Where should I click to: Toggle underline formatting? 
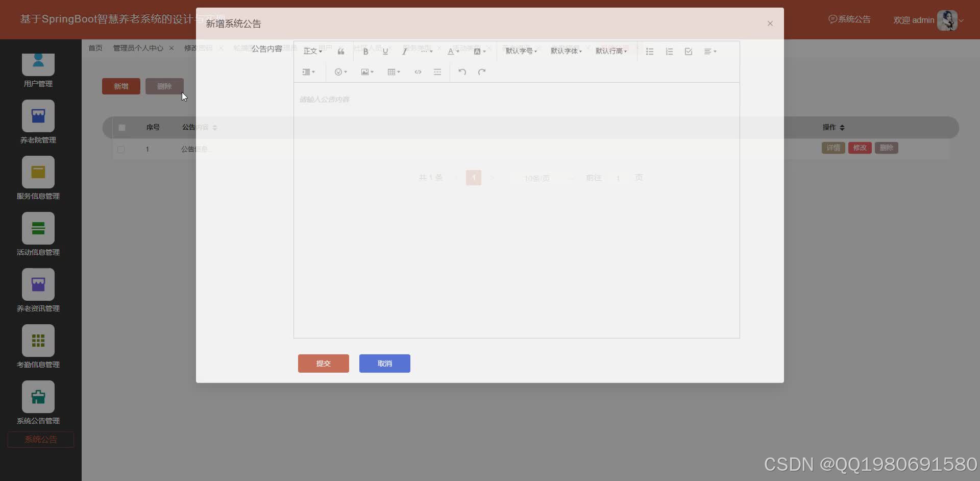coord(385,51)
